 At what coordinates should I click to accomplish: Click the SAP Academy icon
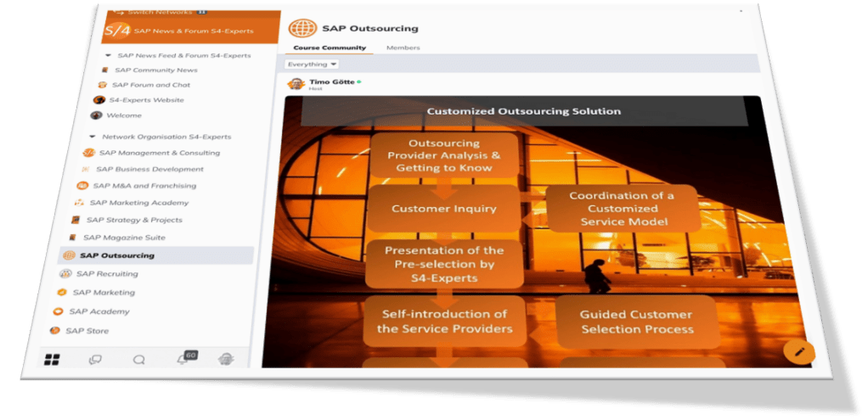click(x=58, y=311)
